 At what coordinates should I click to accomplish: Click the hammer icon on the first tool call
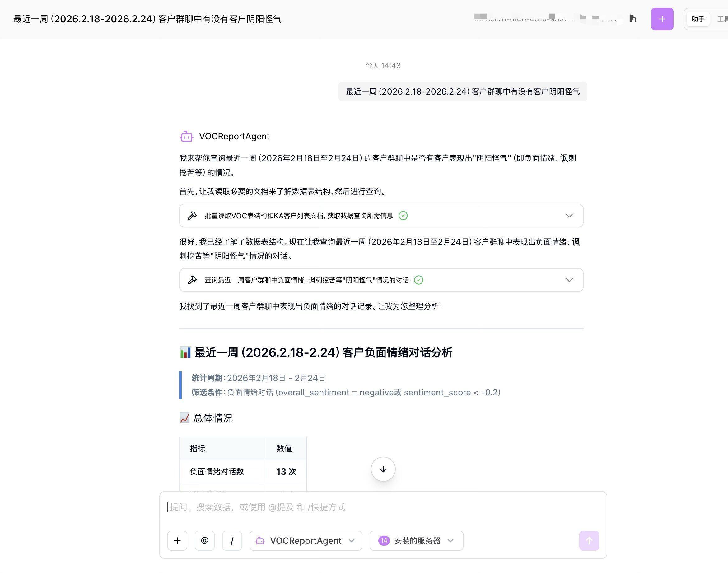click(192, 216)
